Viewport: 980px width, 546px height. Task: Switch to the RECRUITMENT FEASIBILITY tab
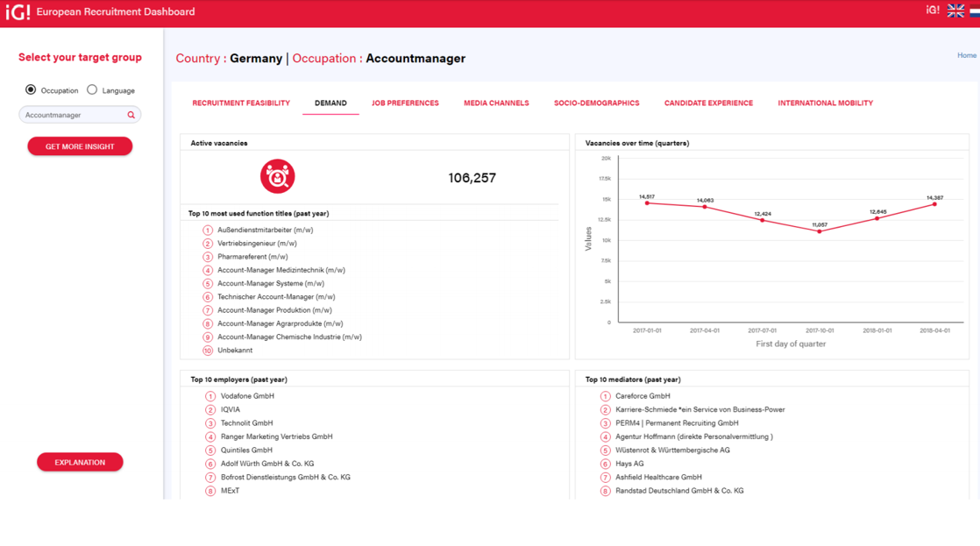(x=241, y=103)
